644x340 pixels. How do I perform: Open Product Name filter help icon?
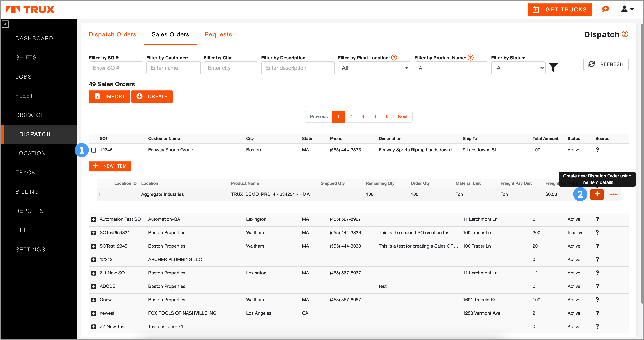[470, 57]
